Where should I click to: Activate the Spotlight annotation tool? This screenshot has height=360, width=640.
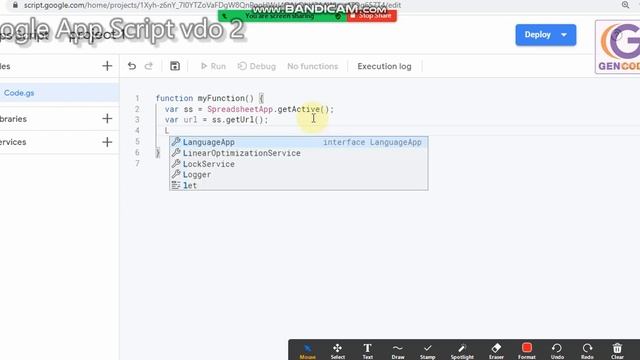[462, 351]
